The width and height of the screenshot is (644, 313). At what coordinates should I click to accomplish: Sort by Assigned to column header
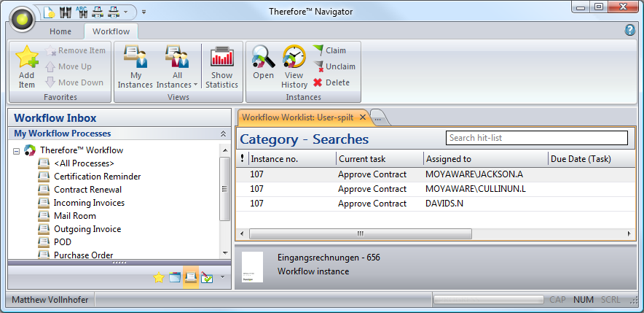pos(485,159)
